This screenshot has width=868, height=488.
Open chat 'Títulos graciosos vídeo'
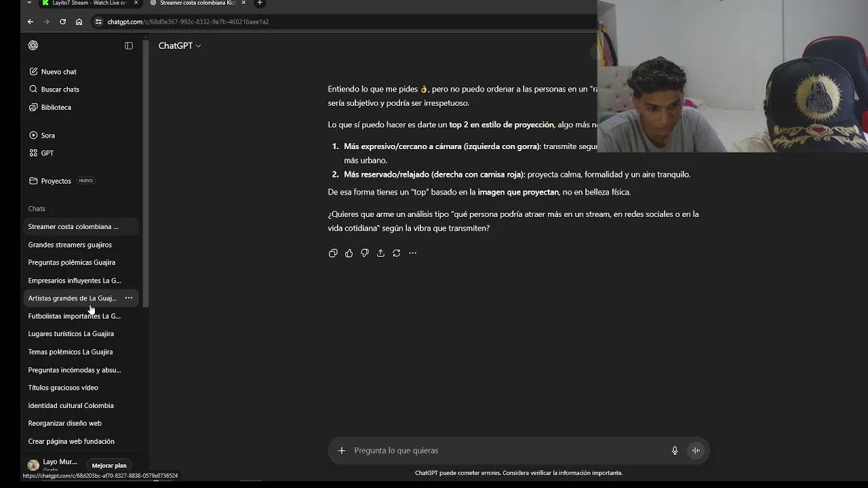click(81, 388)
